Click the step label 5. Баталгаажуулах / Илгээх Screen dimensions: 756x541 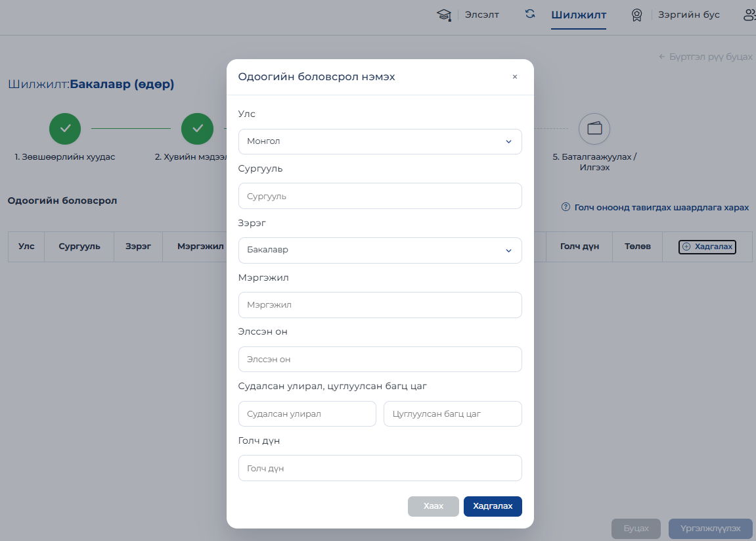pos(594,162)
